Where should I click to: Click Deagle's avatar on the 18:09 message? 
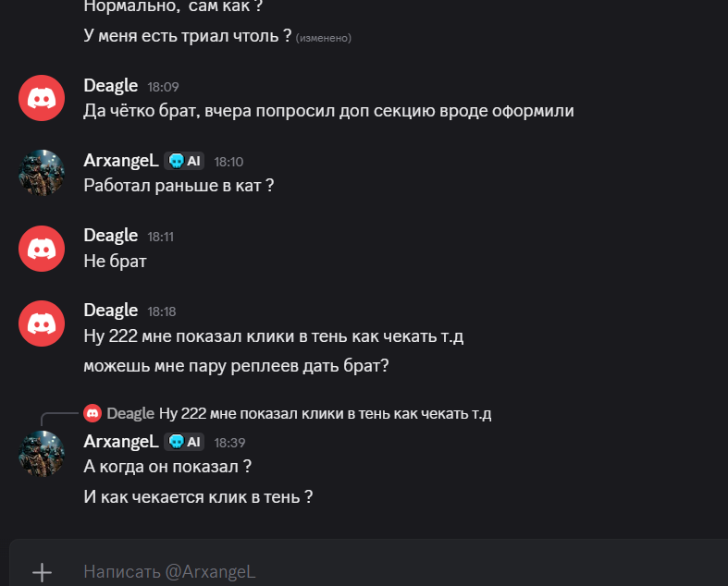(42, 98)
